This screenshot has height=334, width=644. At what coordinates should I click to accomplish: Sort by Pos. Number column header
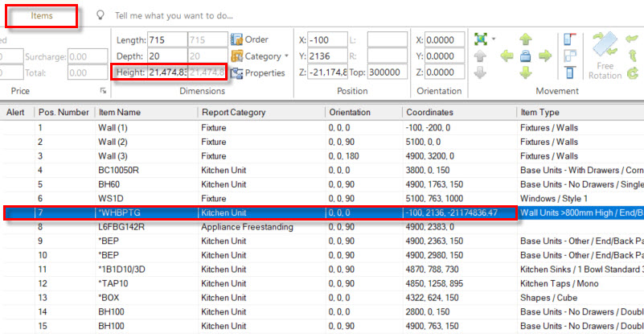[x=64, y=113]
